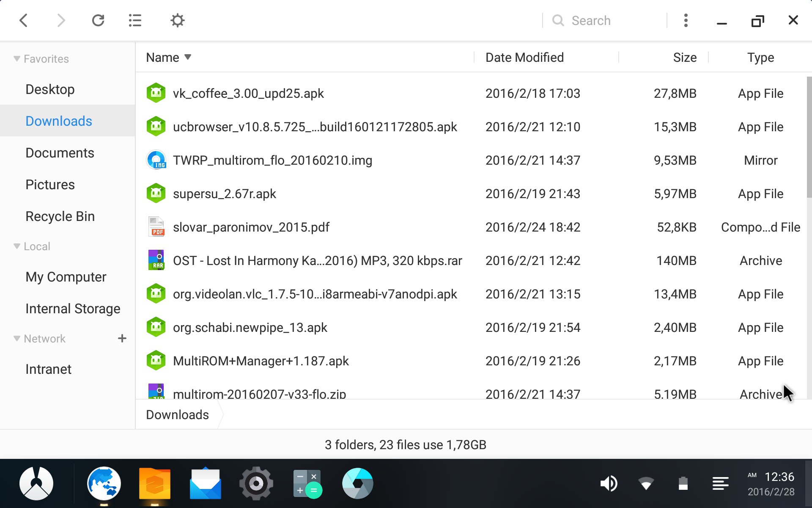Open Internal Storage in the sidebar
The height and width of the screenshot is (508, 812).
click(x=68, y=309)
